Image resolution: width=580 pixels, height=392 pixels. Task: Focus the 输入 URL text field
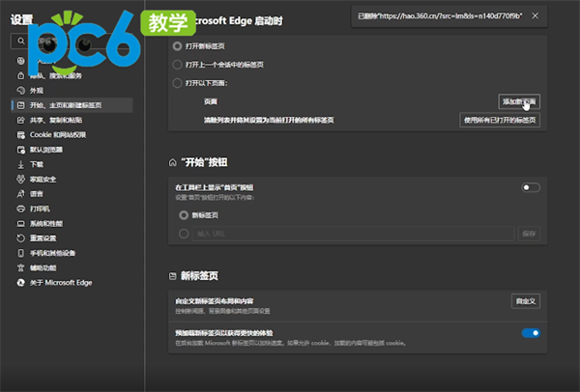coord(353,234)
